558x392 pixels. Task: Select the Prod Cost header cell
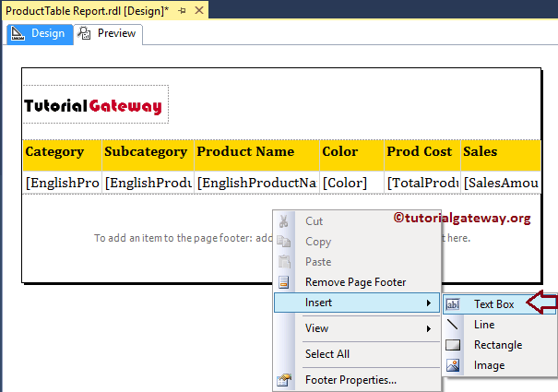click(422, 155)
